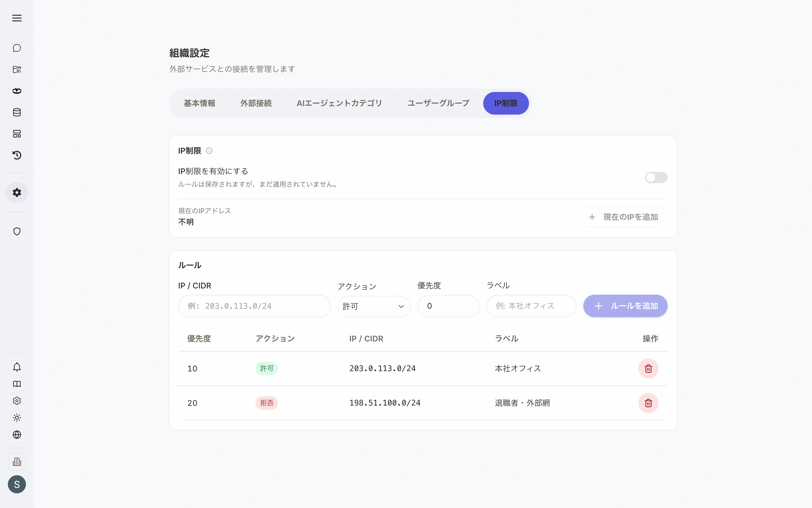
Task: Click the eye-shaped agent icon in sidebar
Action: [x=17, y=91]
